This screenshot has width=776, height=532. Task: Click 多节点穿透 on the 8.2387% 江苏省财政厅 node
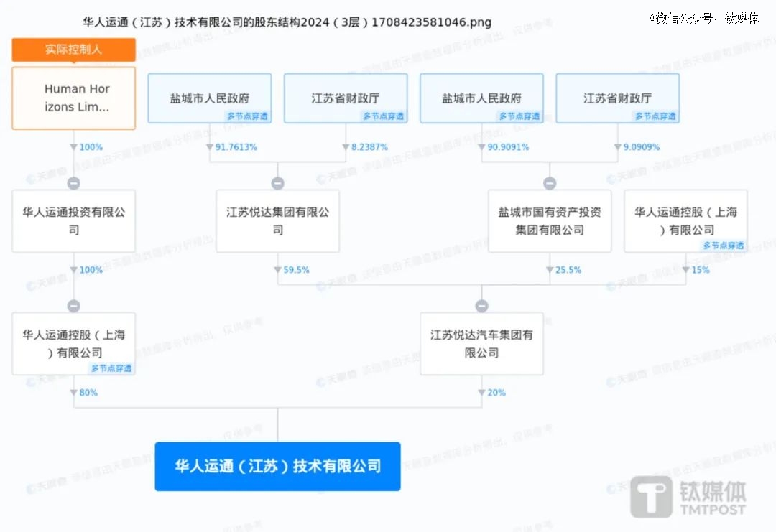coord(384,116)
